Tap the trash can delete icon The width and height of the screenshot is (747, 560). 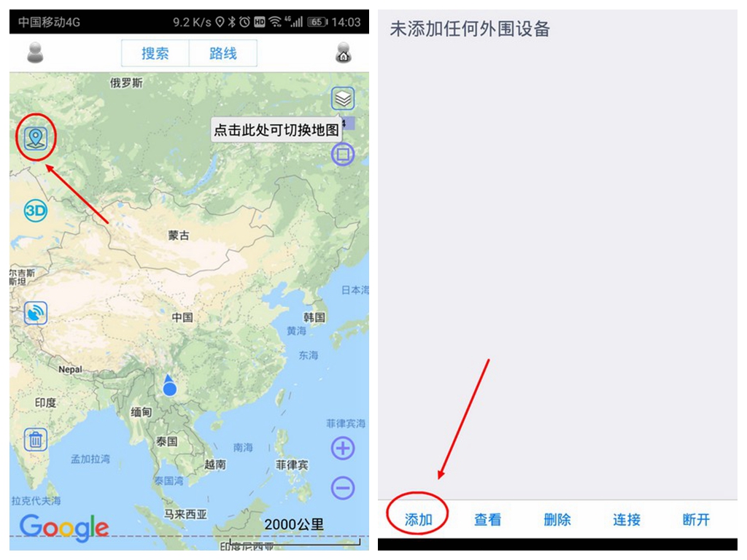[36, 439]
